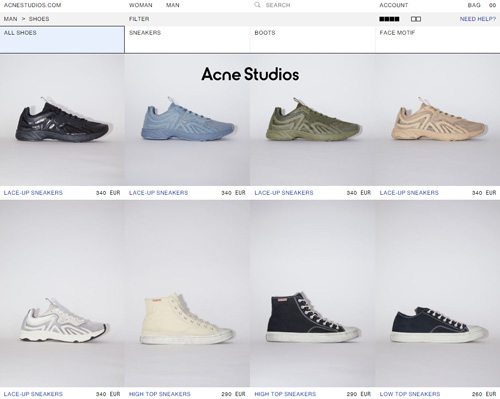
Task: Open the shopping BAG
Action: coord(474,5)
